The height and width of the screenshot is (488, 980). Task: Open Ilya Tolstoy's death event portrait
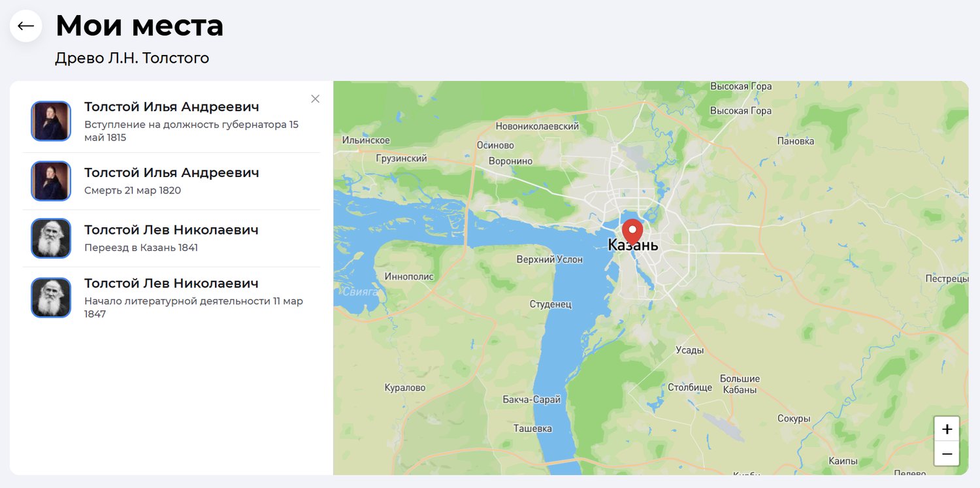click(51, 180)
